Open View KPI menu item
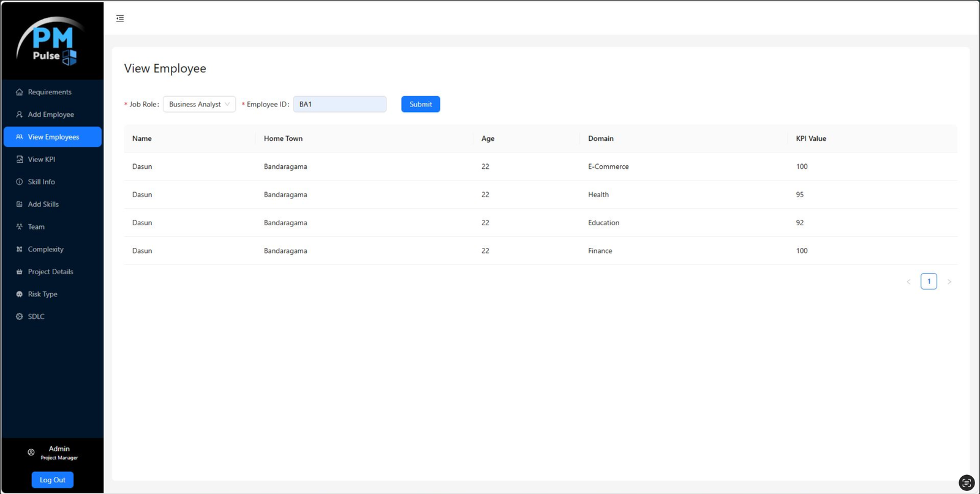Image resolution: width=980 pixels, height=494 pixels. pos(42,159)
